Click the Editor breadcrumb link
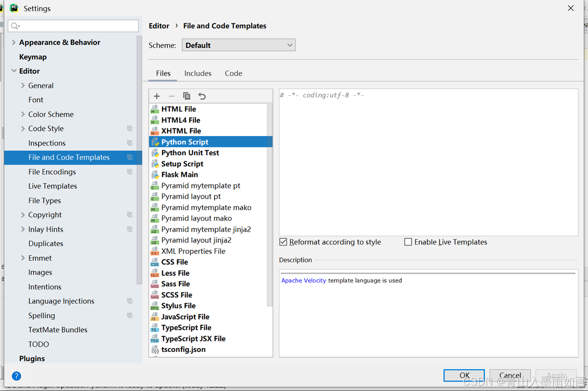The width and height of the screenshot is (588, 391). 159,26
